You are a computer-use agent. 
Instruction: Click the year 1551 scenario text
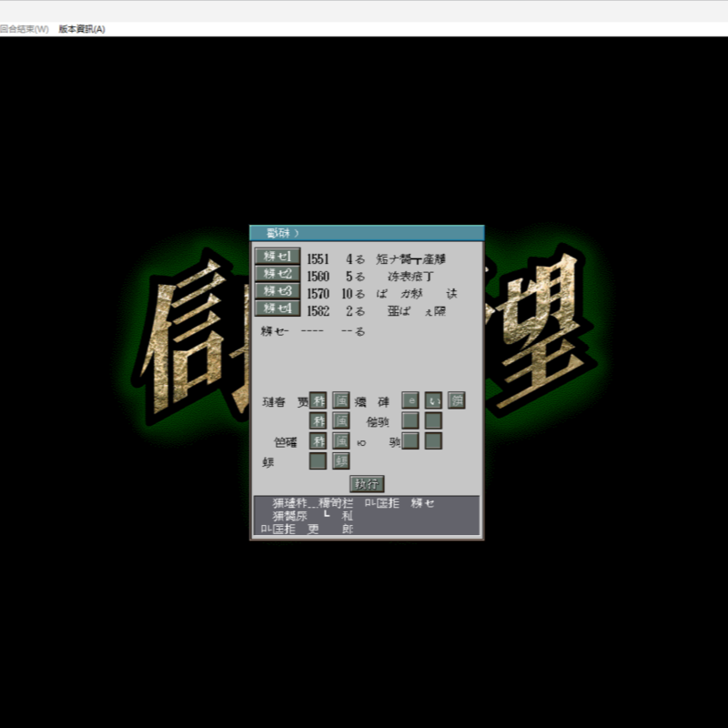click(318, 259)
